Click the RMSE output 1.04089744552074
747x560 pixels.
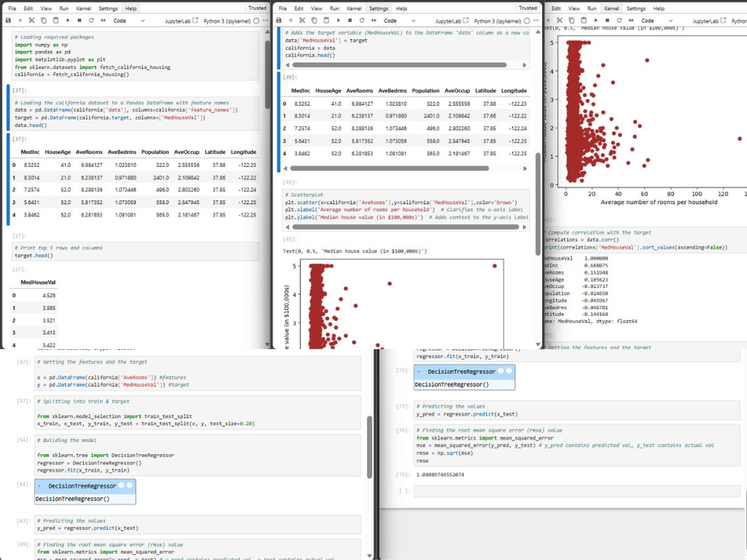[440, 475]
